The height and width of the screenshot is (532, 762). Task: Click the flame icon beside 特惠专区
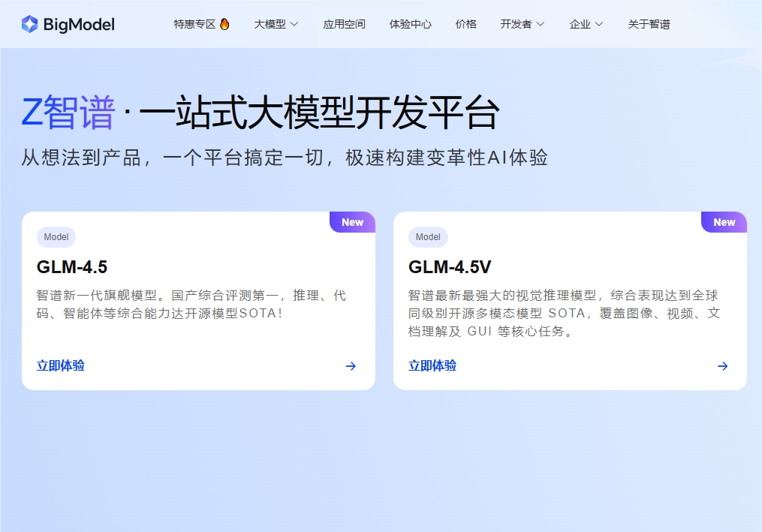tap(224, 24)
